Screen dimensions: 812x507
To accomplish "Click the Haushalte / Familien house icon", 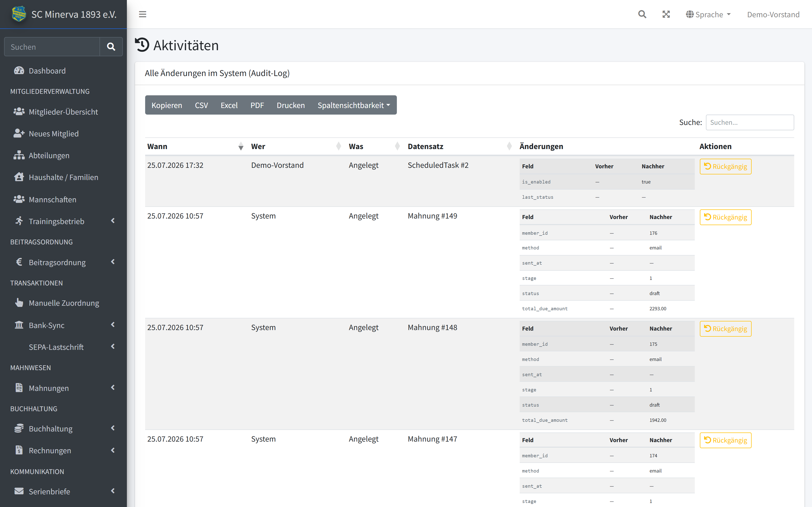I will (x=19, y=177).
